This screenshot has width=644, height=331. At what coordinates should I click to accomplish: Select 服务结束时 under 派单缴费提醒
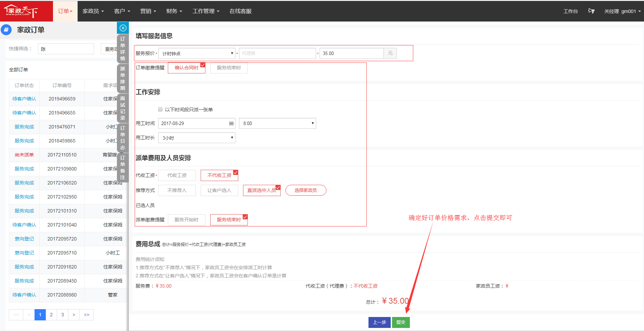[229, 220]
